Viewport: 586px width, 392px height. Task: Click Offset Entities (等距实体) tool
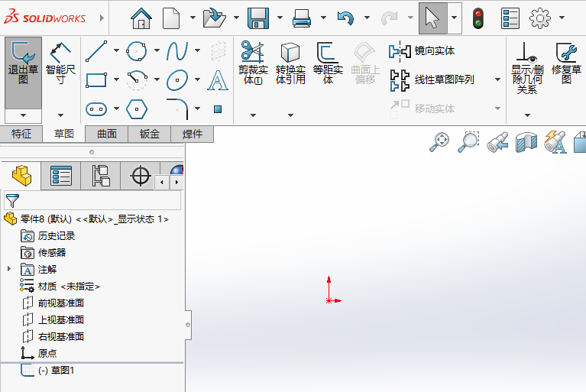coord(328,63)
